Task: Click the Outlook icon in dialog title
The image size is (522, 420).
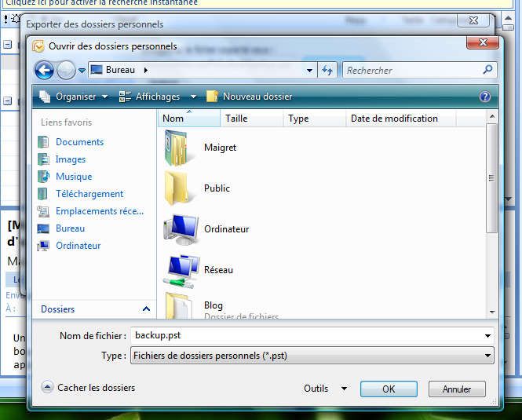Action: tap(38, 46)
